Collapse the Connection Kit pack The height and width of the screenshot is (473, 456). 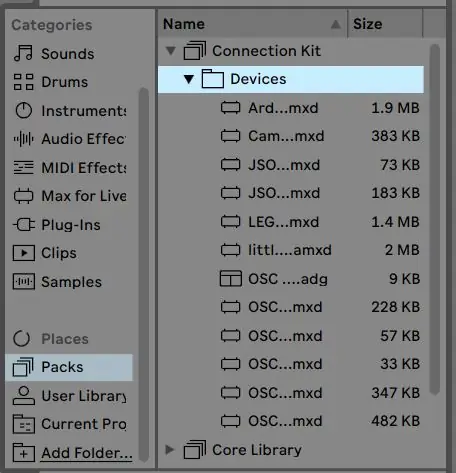[171, 51]
